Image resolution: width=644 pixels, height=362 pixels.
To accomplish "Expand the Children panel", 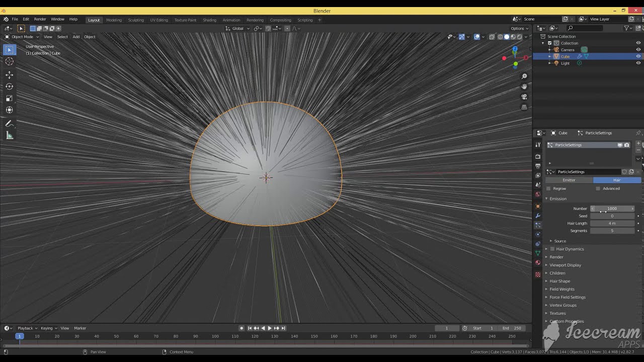I will [x=557, y=273].
